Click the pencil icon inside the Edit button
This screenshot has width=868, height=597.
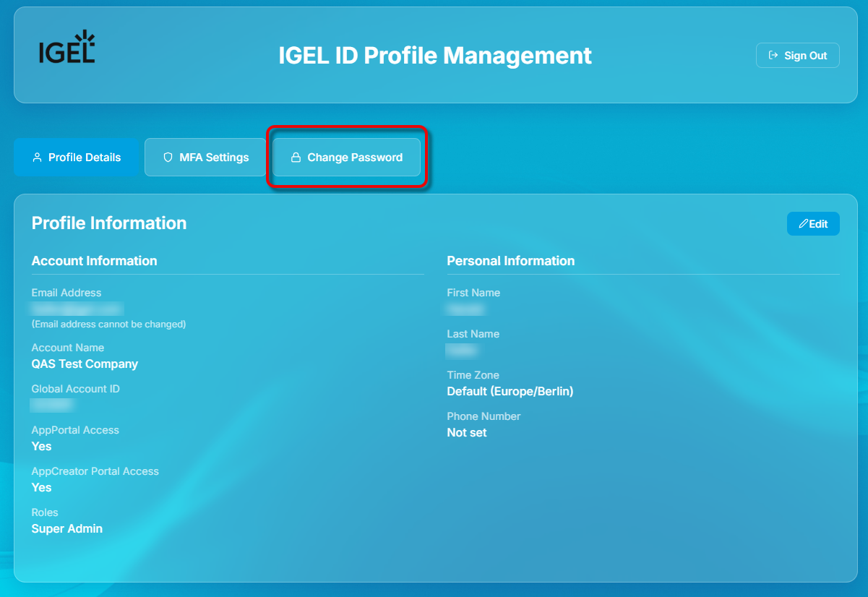pyautogui.click(x=804, y=223)
